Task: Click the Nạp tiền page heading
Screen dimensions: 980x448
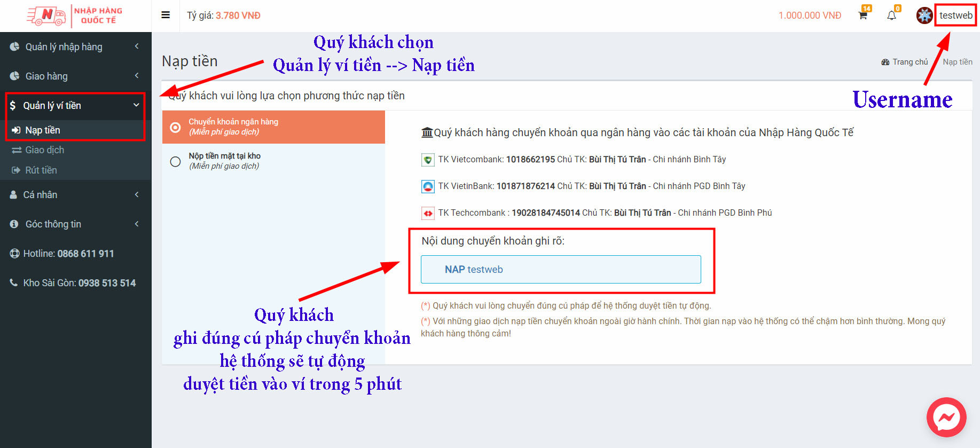Action: click(x=190, y=61)
